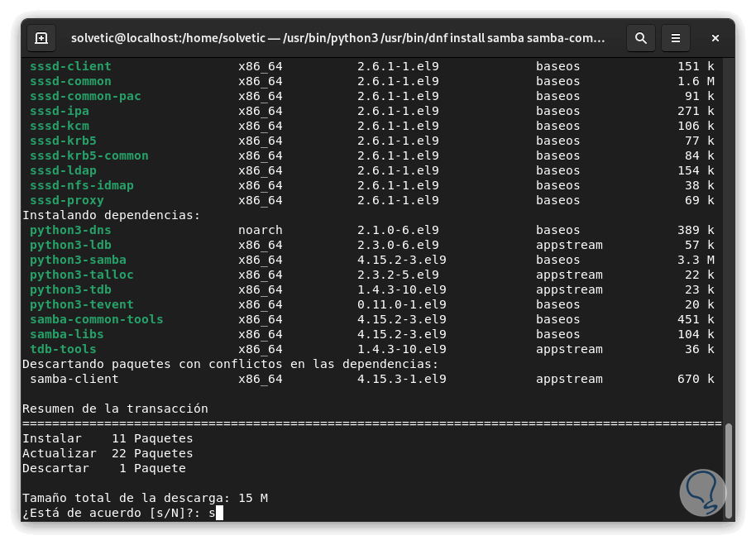Select the samba-common-tools package name
Screen dimensions: 756x545
click(97, 319)
